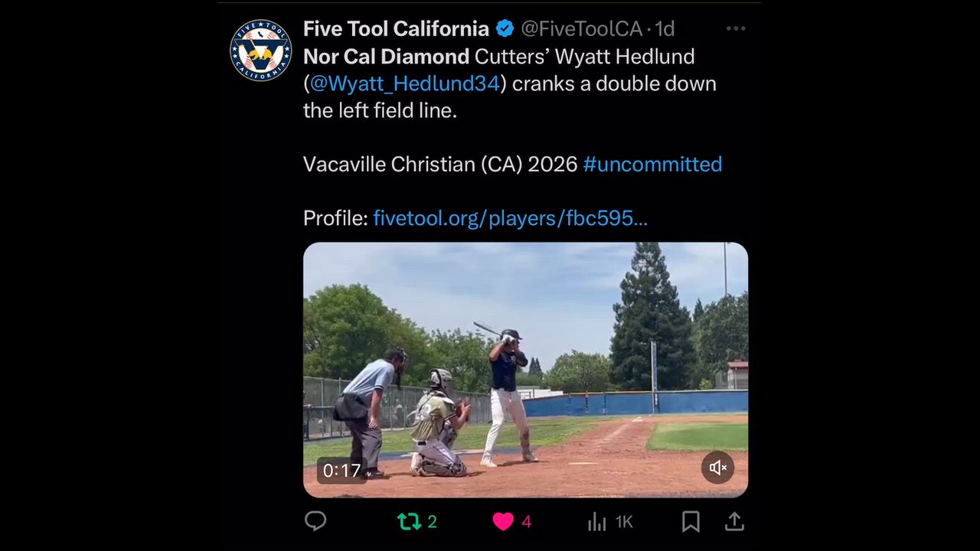
Task: Unlike the post with the heart icon
Action: 503,522
